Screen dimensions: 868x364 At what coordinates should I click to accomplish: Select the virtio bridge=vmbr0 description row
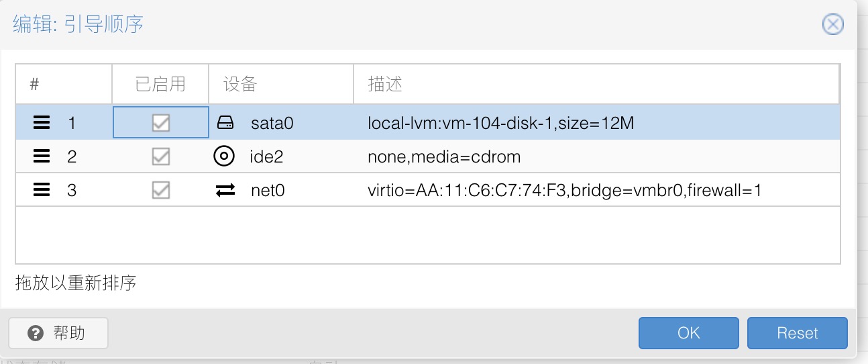tap(565, 190)
